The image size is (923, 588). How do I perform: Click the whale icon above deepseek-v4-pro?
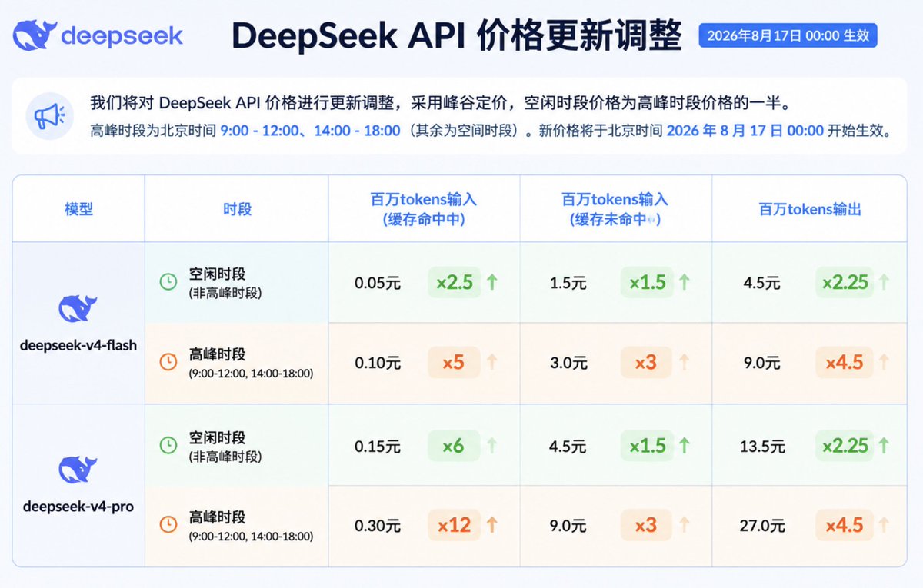click(x=78, y=470)
